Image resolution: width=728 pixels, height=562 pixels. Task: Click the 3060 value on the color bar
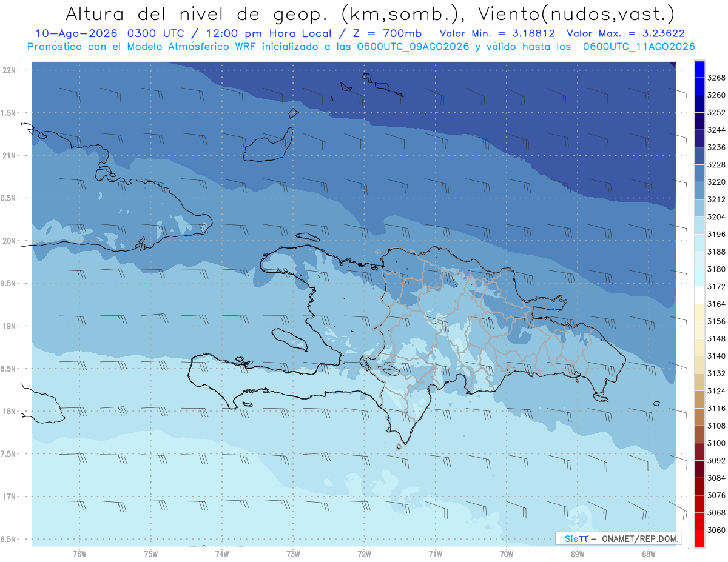716,530
